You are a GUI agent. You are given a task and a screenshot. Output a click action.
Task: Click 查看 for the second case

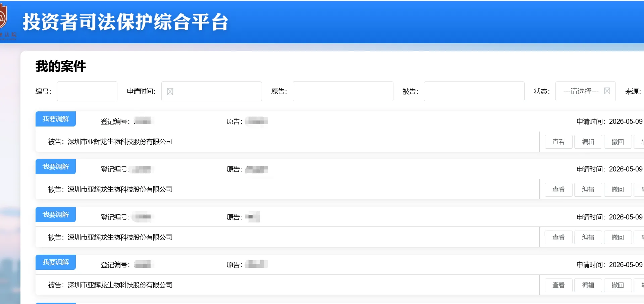pos(558,190)
